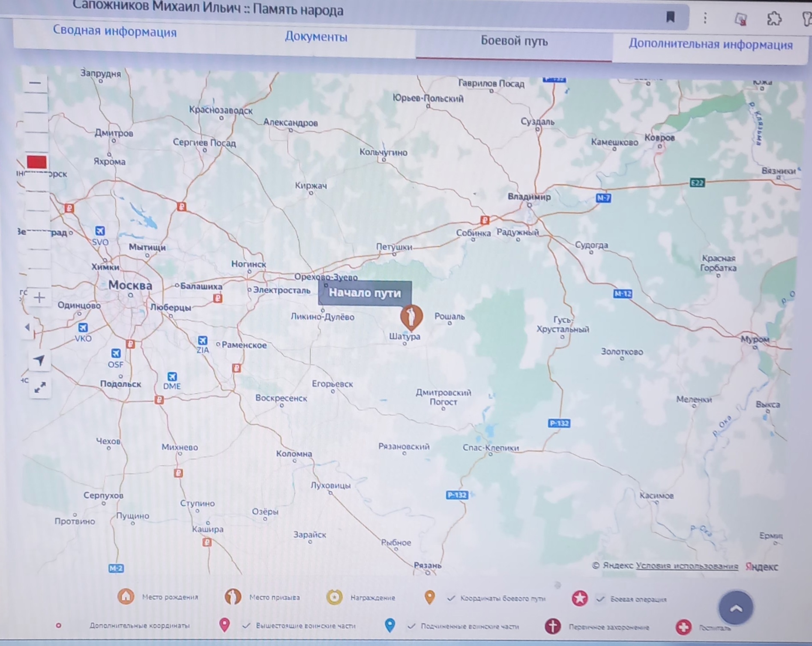The image size is (812, 646).
Task: Click the blue pin Подчиненные части icon
Action: (x=390, y=625)
